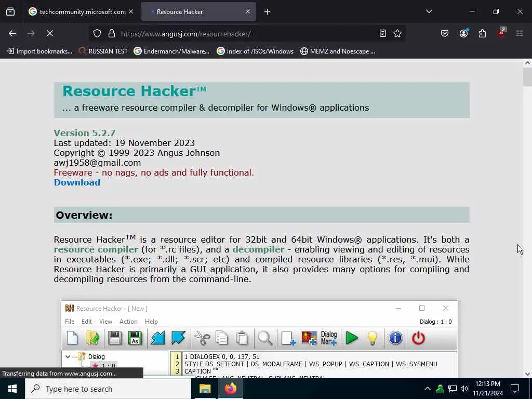Screen dimensions: 532x399
Task: Click the awj1958@gmail.com email text
Action: [x=97, y=163]
